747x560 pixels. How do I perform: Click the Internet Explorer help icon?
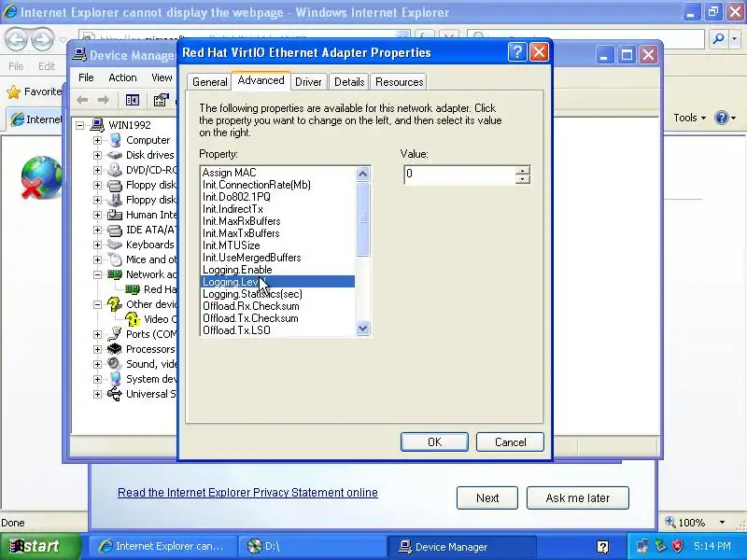pyautogui.click(x=722, y=118)
